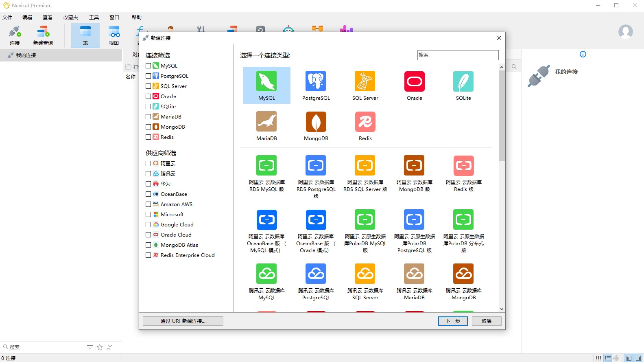The width and height of the screenshot is (644, 362).
Task: Tick the Amazon AWS vendor filter checkbox
Action: [x=148, y=204]
